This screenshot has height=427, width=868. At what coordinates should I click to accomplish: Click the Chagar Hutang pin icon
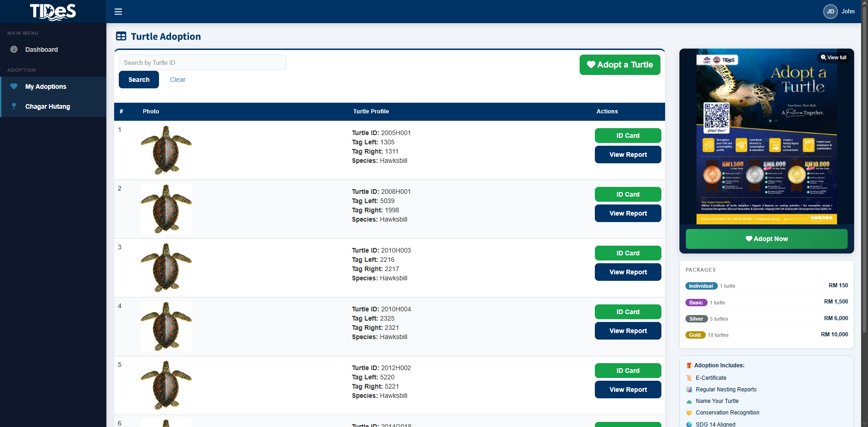pyautogui.click(x=14, y=106)
